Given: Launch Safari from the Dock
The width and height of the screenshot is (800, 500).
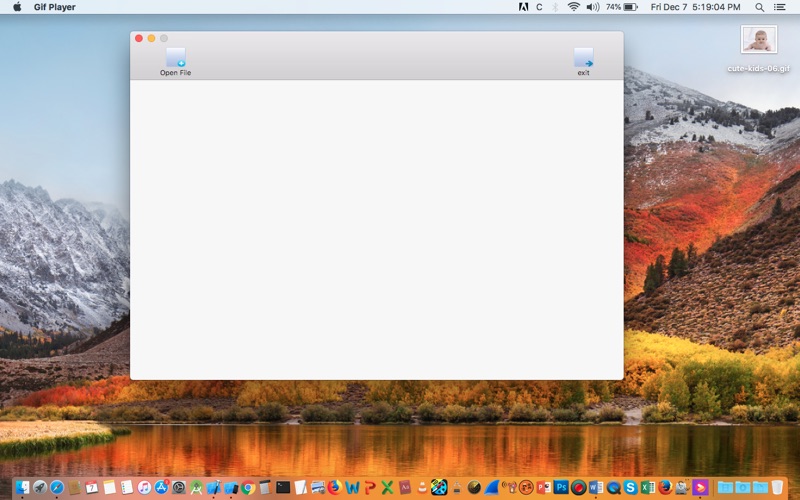Looking at the screenshot, I should (x=57, y=487).
